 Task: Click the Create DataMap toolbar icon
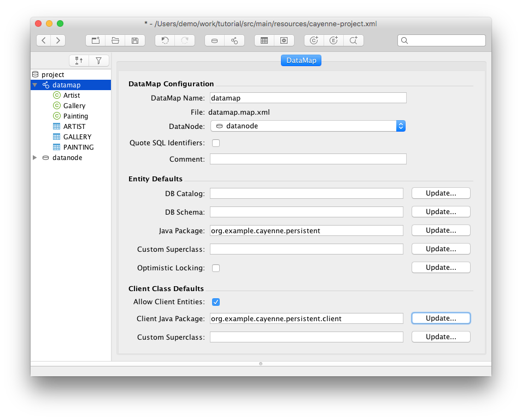tap(234, 40)
